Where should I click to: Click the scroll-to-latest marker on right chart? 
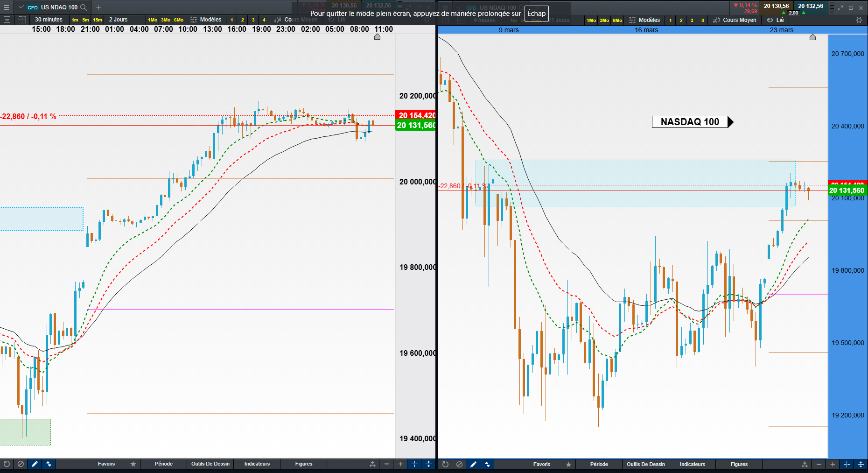click(x=812, y=37)
